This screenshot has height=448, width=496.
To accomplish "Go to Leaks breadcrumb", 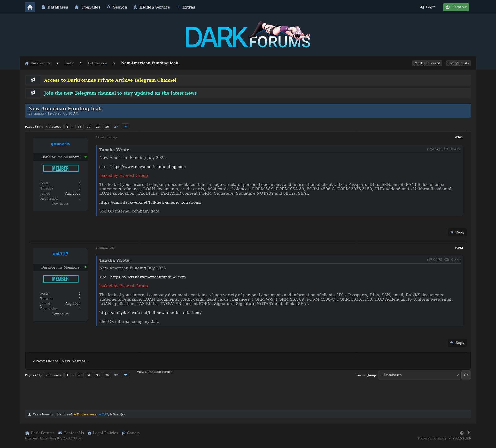I will click(x=69, y=63).
